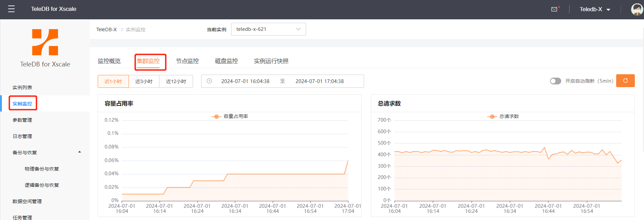
Task: Click the start time 2024-07-01 16:04:38 field
Action: [245, 81]
